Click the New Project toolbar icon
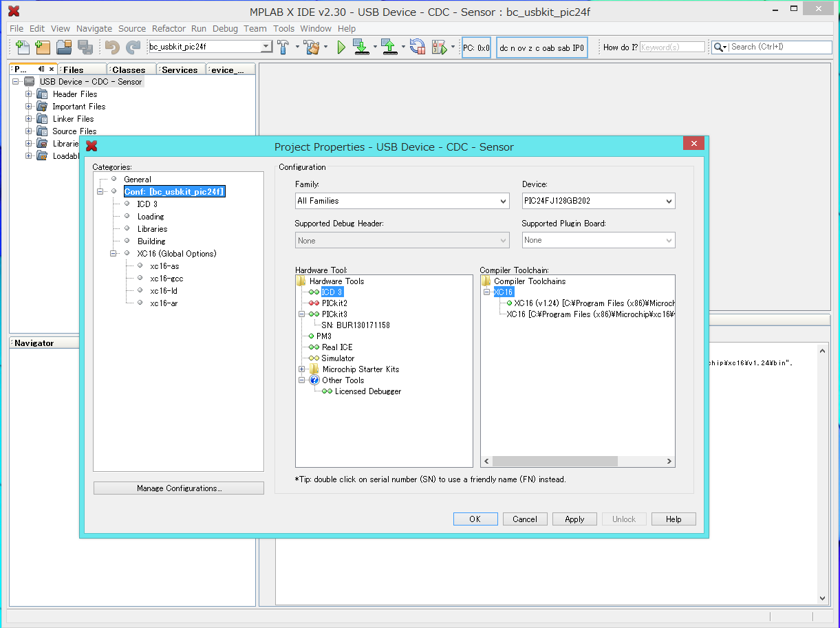The height and width of the screenshot is (628, 840). click(x=43, y=47)
